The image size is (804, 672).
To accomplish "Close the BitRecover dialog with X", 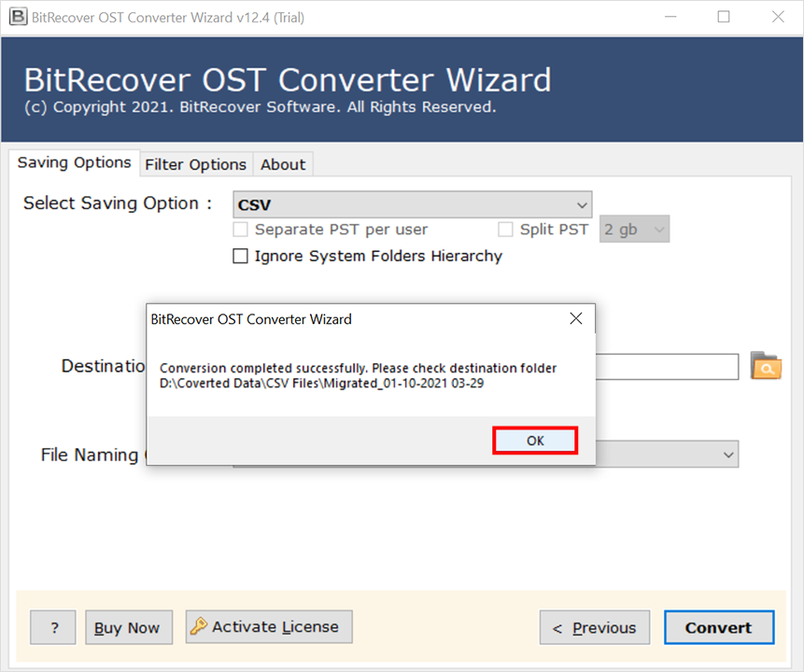I will click(x=576, y=318).
